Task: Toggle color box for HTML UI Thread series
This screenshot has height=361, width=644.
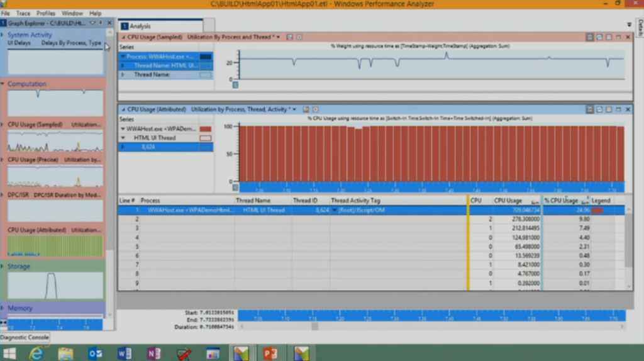Action: pos(206,138)
